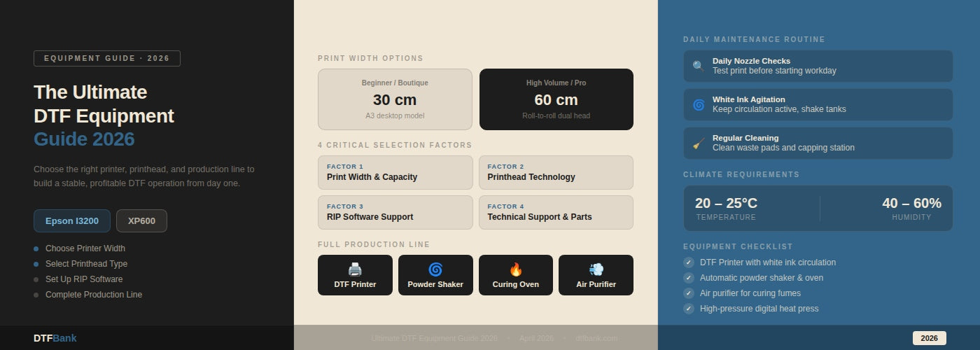Choose the 60 cm High Volume / Pro card
980x350 pixels.
tap(556, 99)
